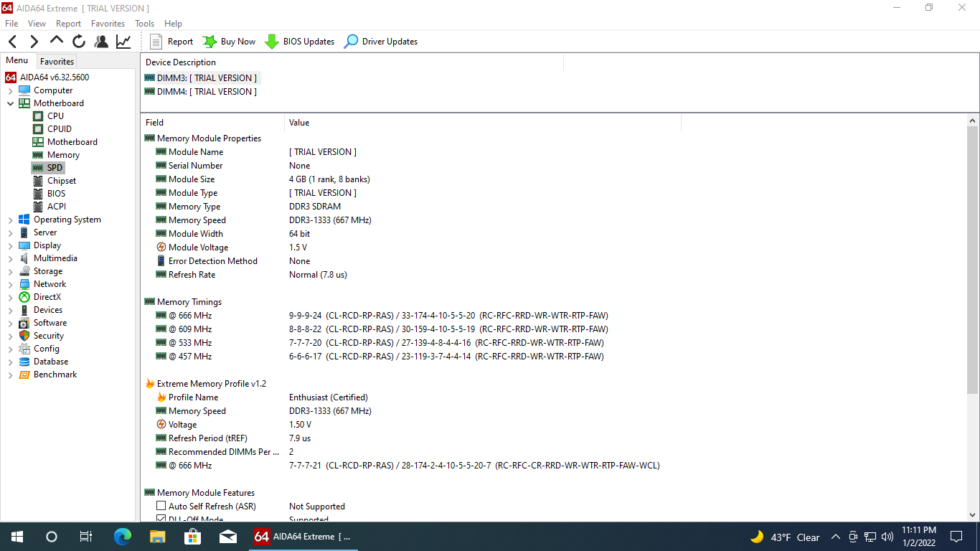Expand the Multimedia node

click(x=11, y=258)
